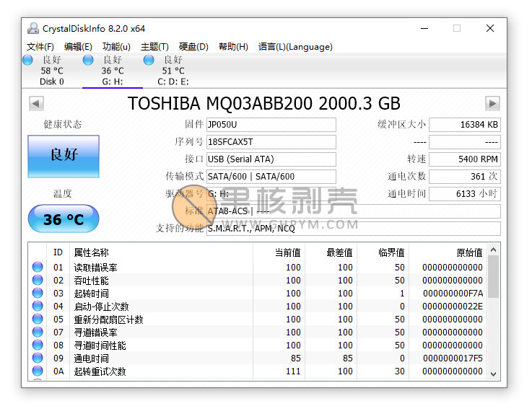Image resolution: width=532 pixels, height=414 pixels.
Task: Select the 通电时间 attribute row in the list
Action: point(258,358)
